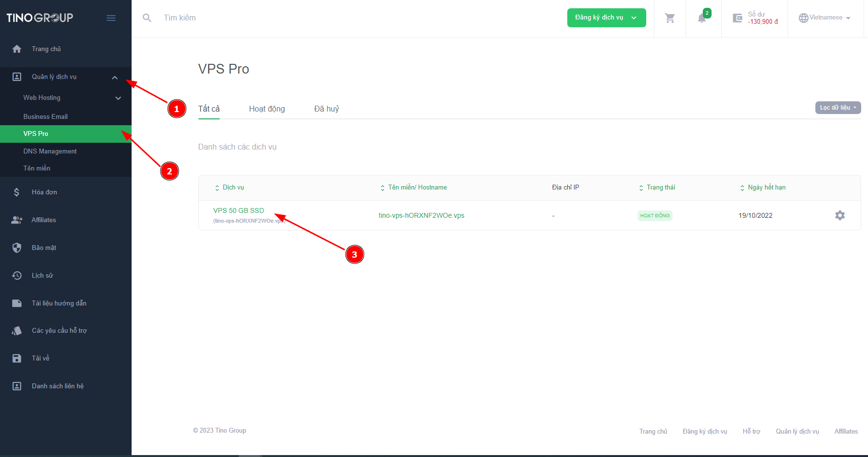Sort by Ngày hết hạn column
This screenshot has width=868, height=457.
(x=763, y=188)
